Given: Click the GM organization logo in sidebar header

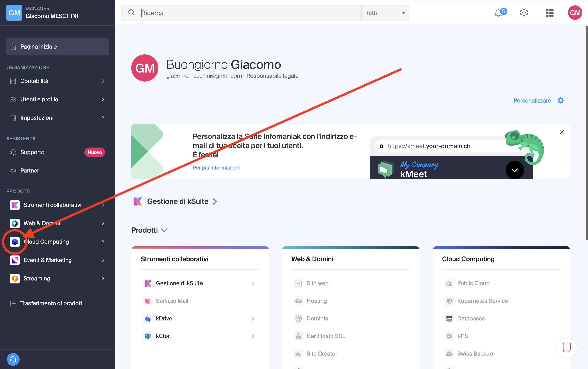Looking at the screenshot, I should point(14,13).
